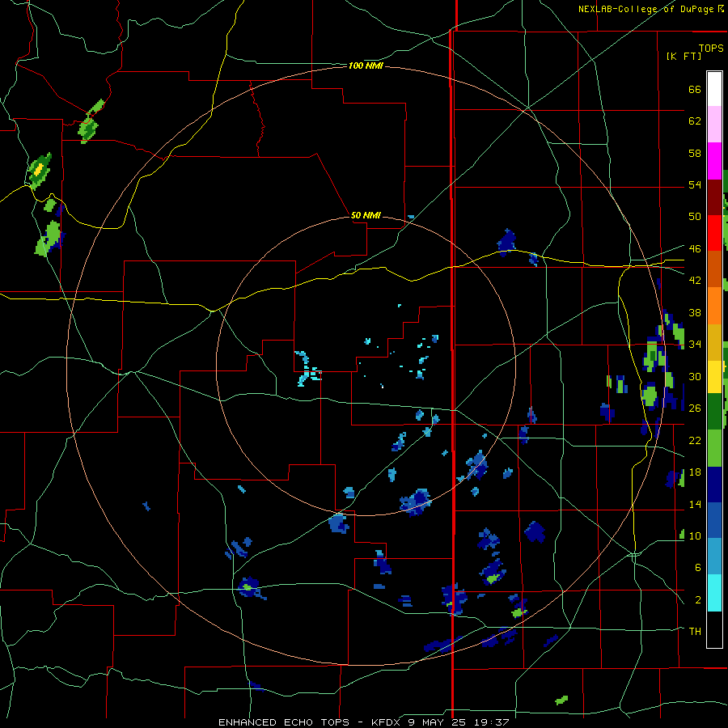This screenshot has width=728, height=728.
Task: Click the black TH legend swatch
Action: coord(714,629)
